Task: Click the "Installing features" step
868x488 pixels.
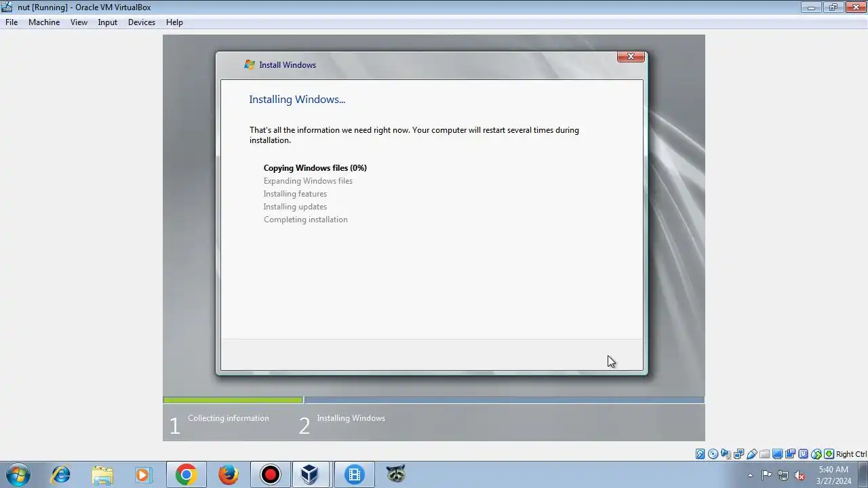Action: tap(295, 194)
